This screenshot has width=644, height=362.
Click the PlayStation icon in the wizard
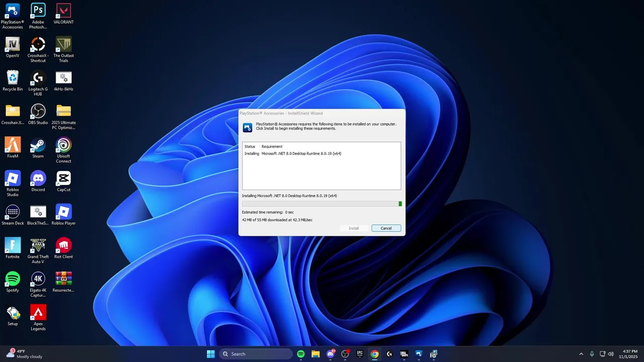coord(248,127)
